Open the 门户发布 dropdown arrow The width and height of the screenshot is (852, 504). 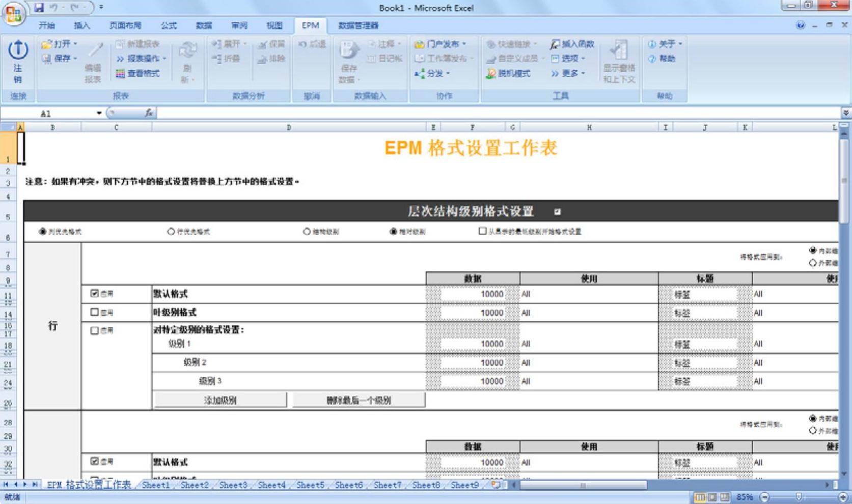[x=464, y=44]
